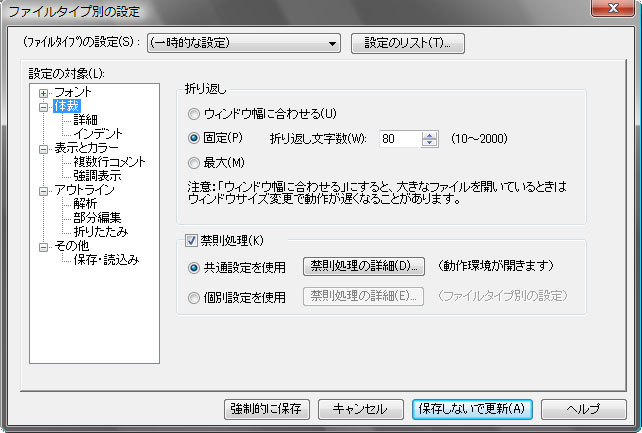This screenshot has height=433, width=642.
Task: Open 保存・読込み settings in tree
Action: [x=106, y=259]
